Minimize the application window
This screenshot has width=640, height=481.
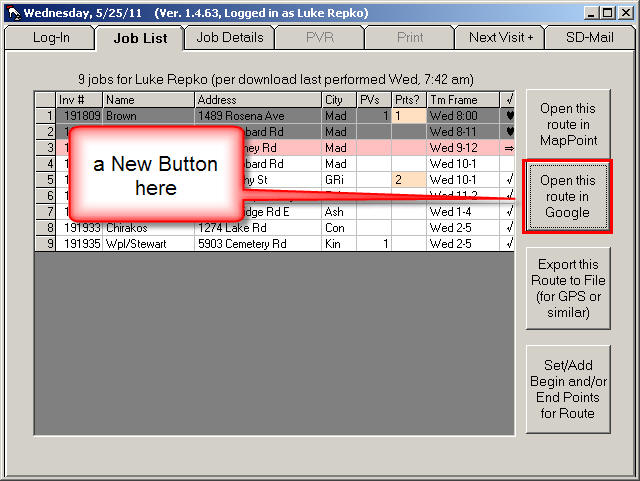click(593, 12)
